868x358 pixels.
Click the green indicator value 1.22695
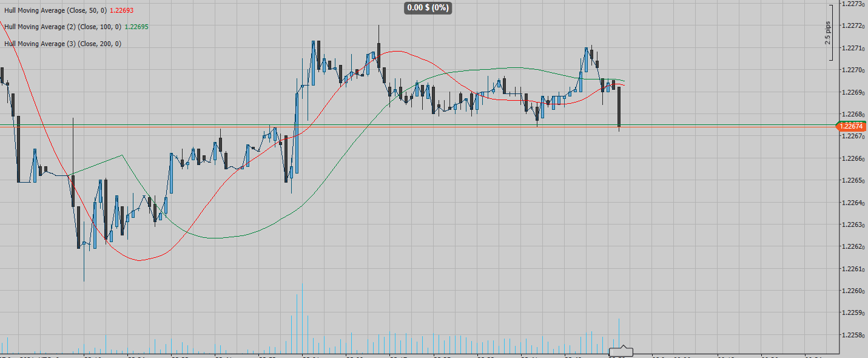pyautogui.click(x=136, y=27)
